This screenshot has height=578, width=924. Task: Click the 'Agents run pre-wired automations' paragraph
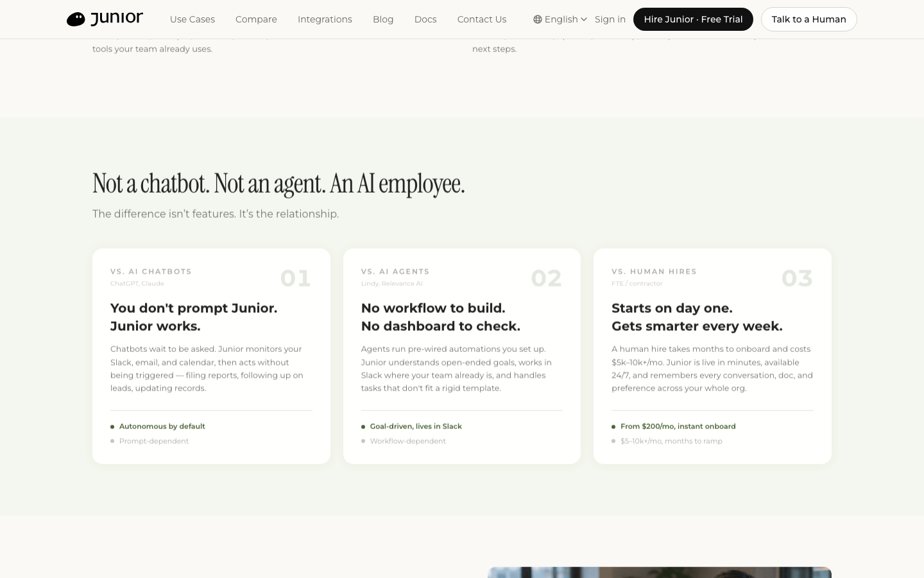[456, 369]
